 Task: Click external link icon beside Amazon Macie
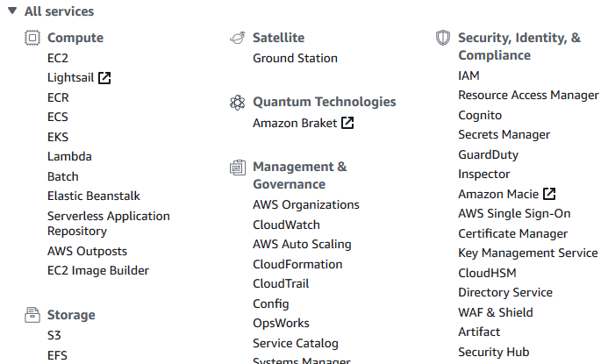point(549,194)
